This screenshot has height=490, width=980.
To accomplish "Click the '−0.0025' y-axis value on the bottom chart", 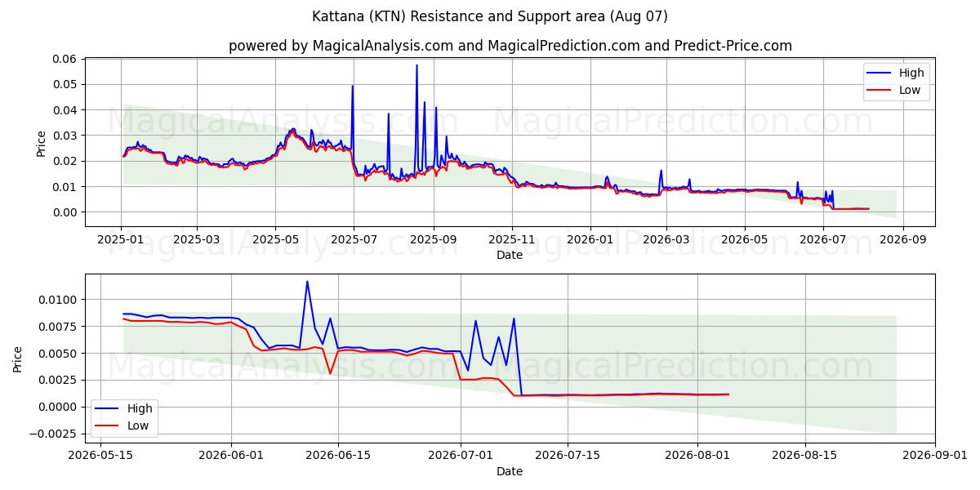I will (54, 434).
